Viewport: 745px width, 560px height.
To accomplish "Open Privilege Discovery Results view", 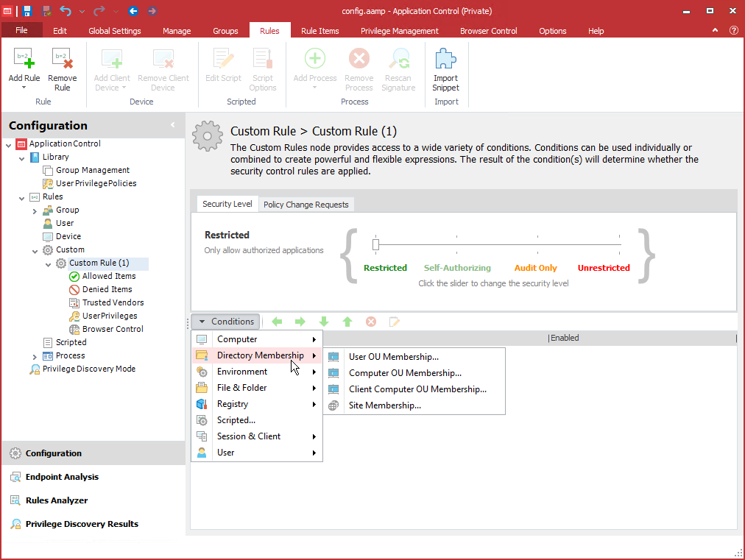I will [x=93, y=524].
